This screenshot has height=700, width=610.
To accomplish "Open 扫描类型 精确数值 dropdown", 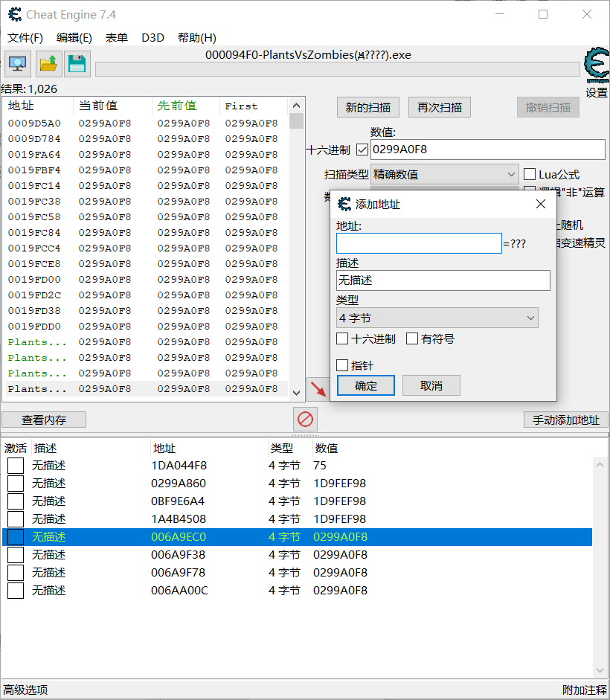I will (445, 175).
